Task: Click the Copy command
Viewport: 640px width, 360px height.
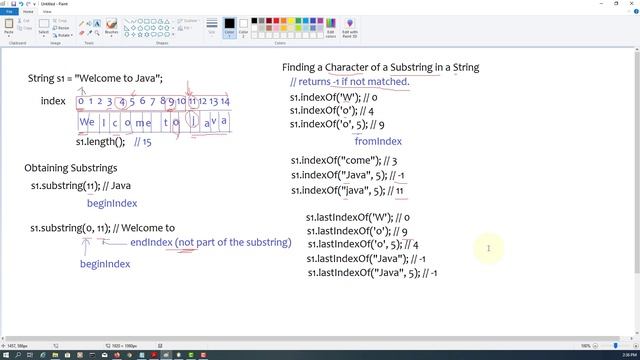Action: pos(24,28)
